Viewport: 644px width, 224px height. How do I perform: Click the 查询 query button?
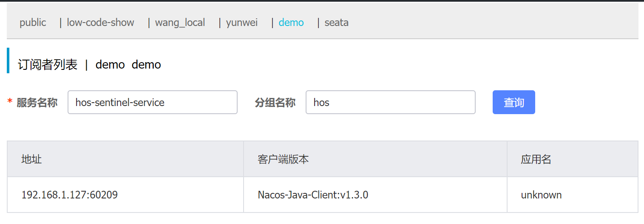[513, 102]
